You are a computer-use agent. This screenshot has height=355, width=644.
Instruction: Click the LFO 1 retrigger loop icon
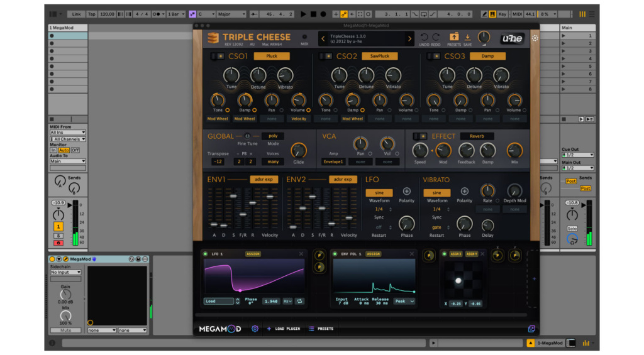pos(300,301)
